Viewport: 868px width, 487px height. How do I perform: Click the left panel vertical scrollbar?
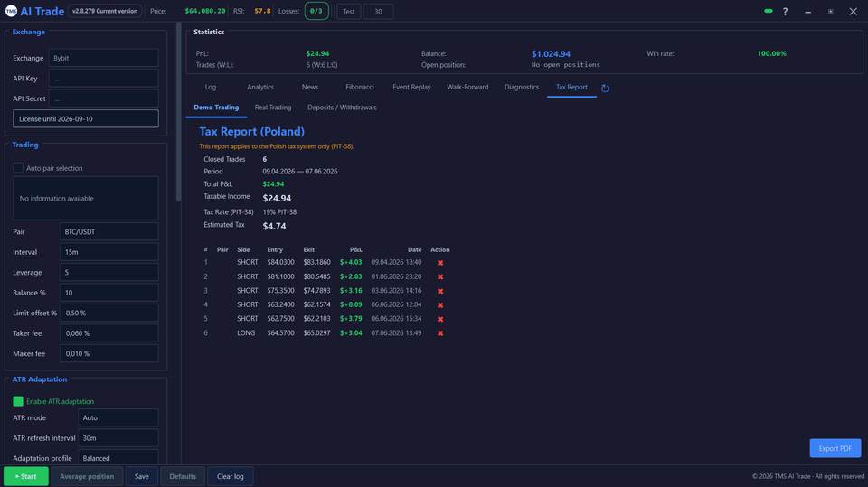click(178, 112)
